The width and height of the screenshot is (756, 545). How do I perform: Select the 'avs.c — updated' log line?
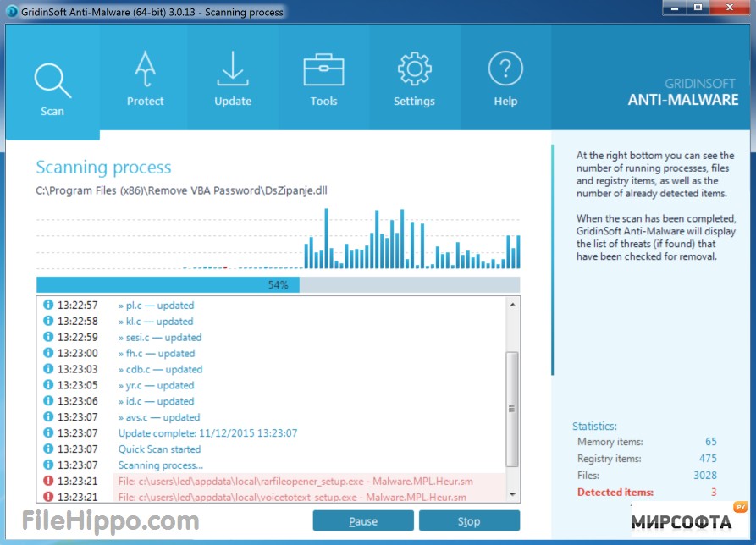159,417
